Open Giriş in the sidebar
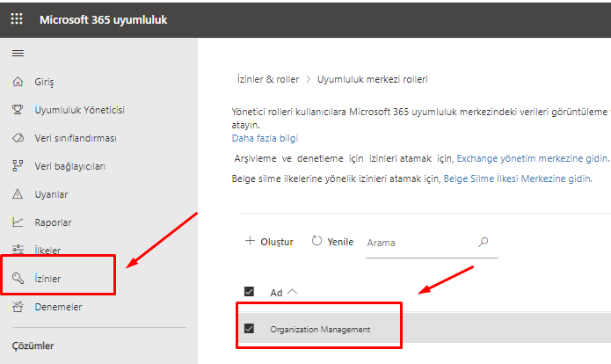The width and height of the screenshot is (611, 364). 44,82
